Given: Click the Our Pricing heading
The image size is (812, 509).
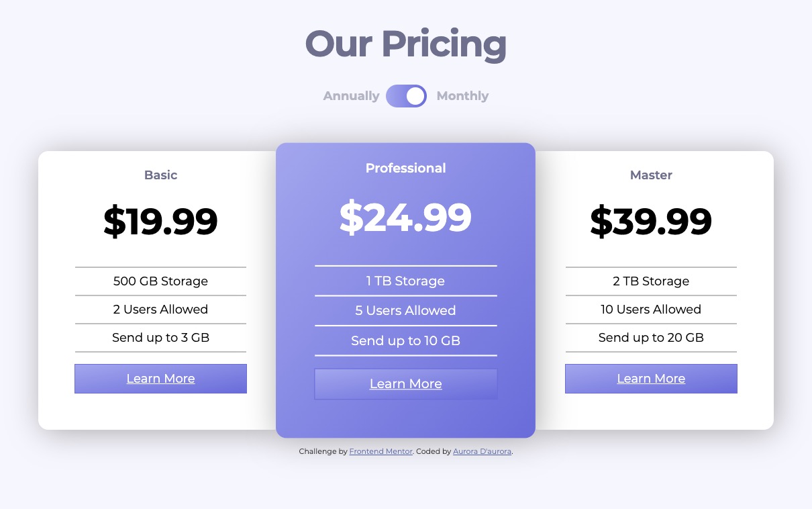Looking at the screenshot, I should tap(405, 44).
